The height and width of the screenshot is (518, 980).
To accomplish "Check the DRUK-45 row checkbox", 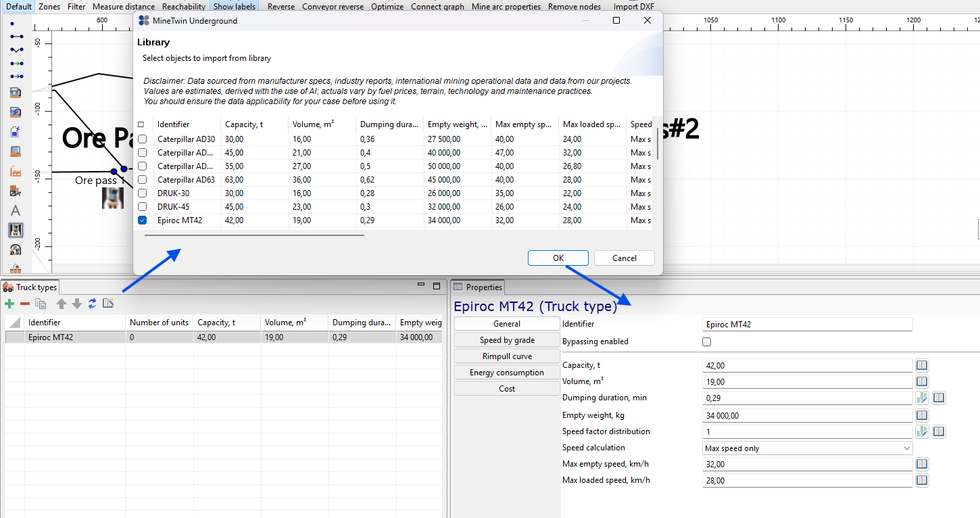I will coord(142,206).
